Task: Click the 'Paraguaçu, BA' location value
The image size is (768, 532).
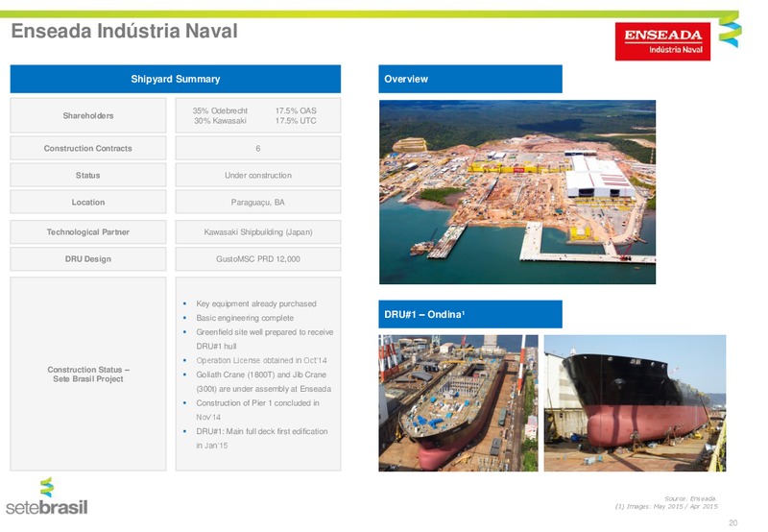Action: tap(258, 203)
